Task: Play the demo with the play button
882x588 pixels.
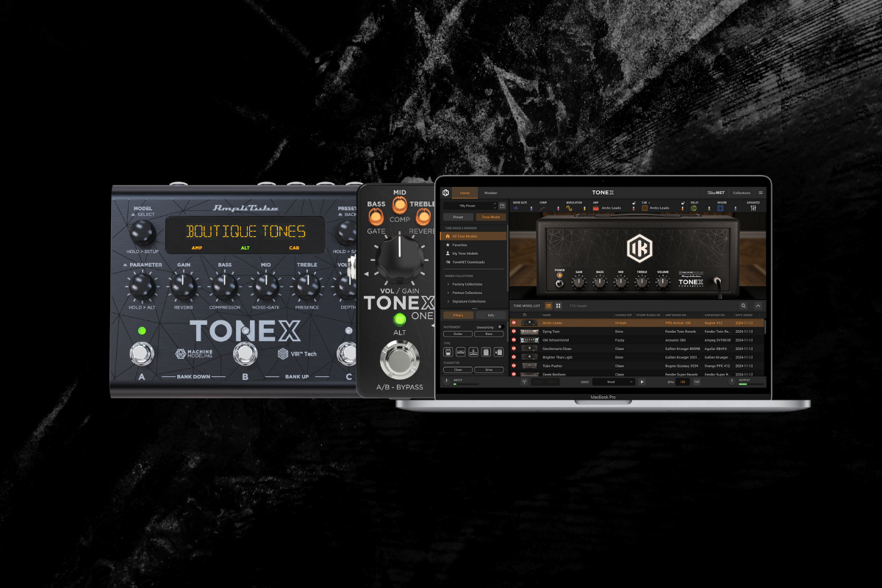Action: click(642, 381)
